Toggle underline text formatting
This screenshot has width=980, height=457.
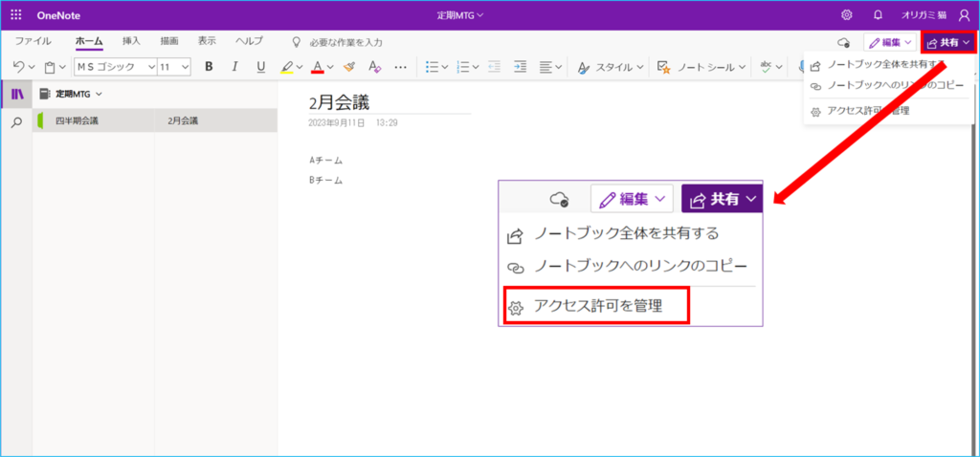[x=258, y=67]
